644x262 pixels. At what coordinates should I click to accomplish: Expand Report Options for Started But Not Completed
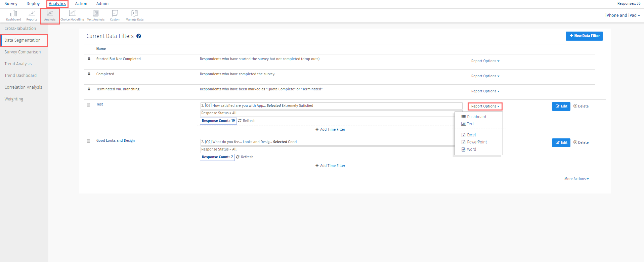485,61
